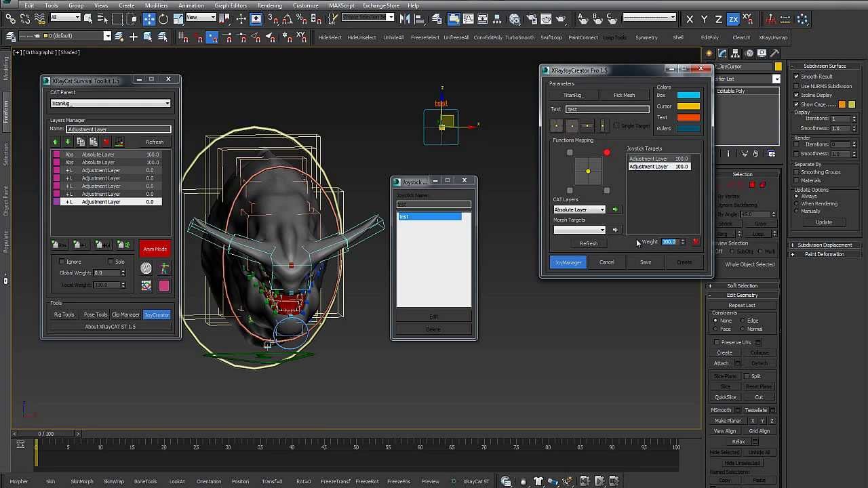
Task: Click the Pick Mesh button
Action: click(624, 95)
